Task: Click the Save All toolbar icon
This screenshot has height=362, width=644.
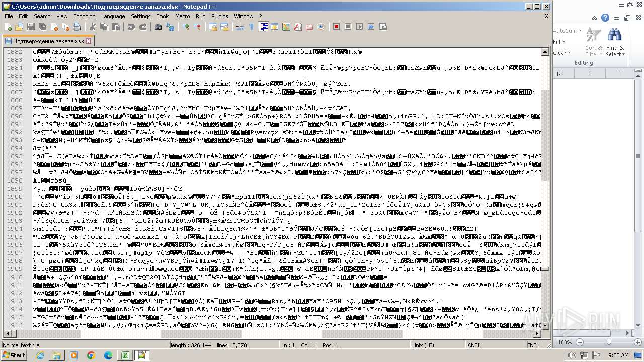Action: [41, 27]
